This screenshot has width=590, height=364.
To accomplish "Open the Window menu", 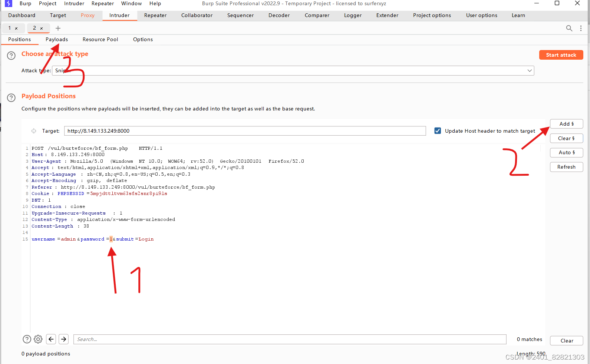I will (x=132, y=3).
